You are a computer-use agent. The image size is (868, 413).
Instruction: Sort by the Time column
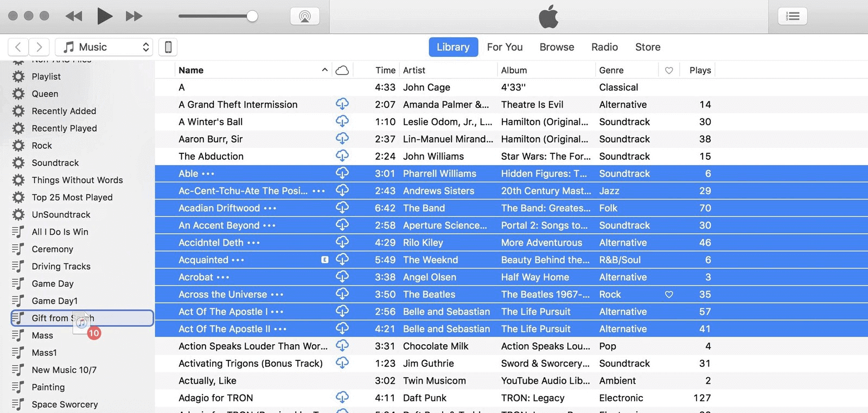385,70
